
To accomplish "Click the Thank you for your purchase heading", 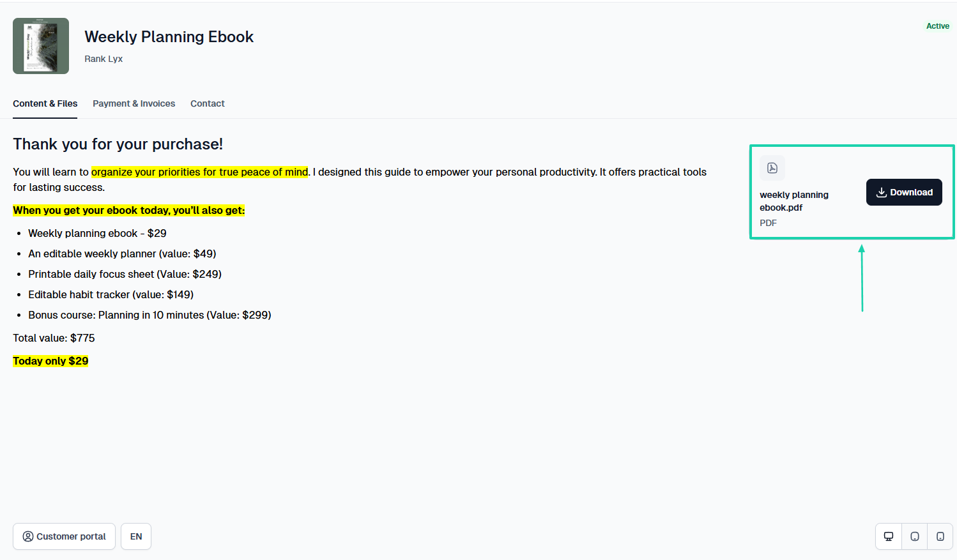I will [118, 144].
